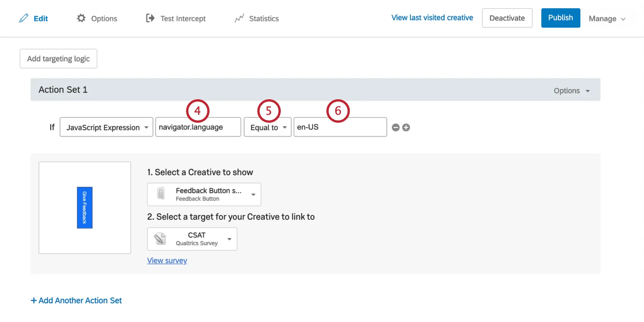This screenshot has height=322, width=644.
Task: Open the JavaScript Expression condition dropdown
Action: pyautogui.click(x=106, y=127)
